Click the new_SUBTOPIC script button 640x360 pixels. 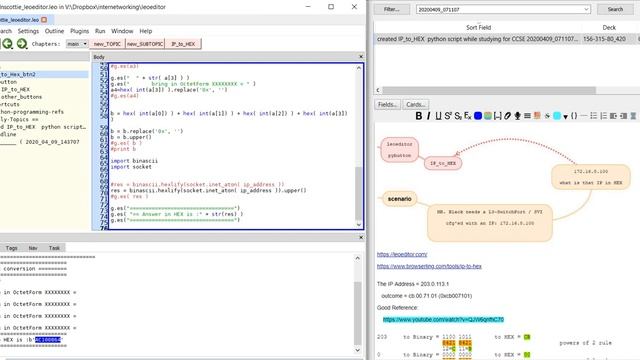pyautogui.click(x=145, y=44)
